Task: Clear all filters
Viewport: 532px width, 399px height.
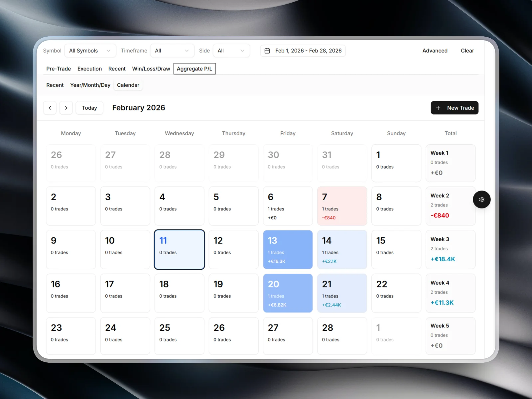Action: 467,51
